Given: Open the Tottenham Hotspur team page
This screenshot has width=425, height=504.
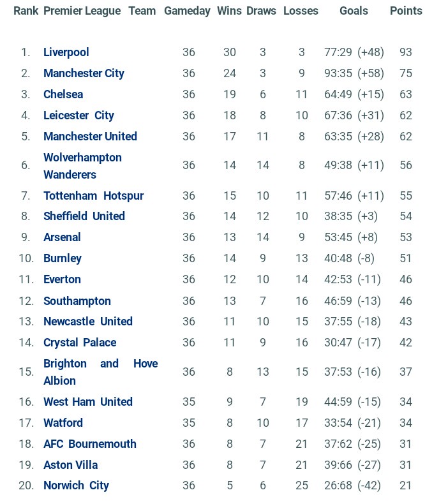Looking at the screenshot, I should pos(93,196).
